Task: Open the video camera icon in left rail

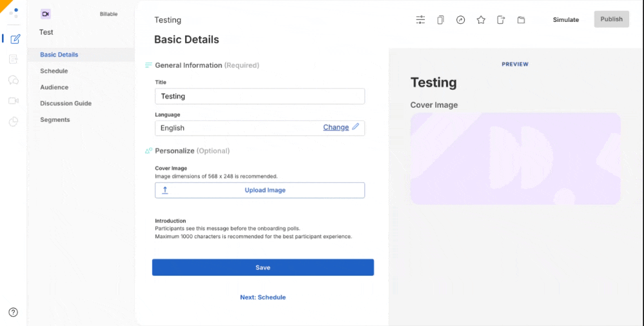Action: [14, 101]
